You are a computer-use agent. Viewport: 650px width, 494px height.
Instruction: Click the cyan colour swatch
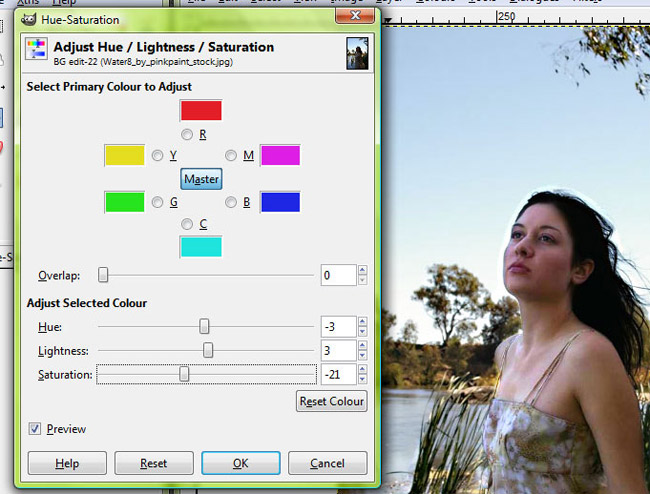pos(201,247)
